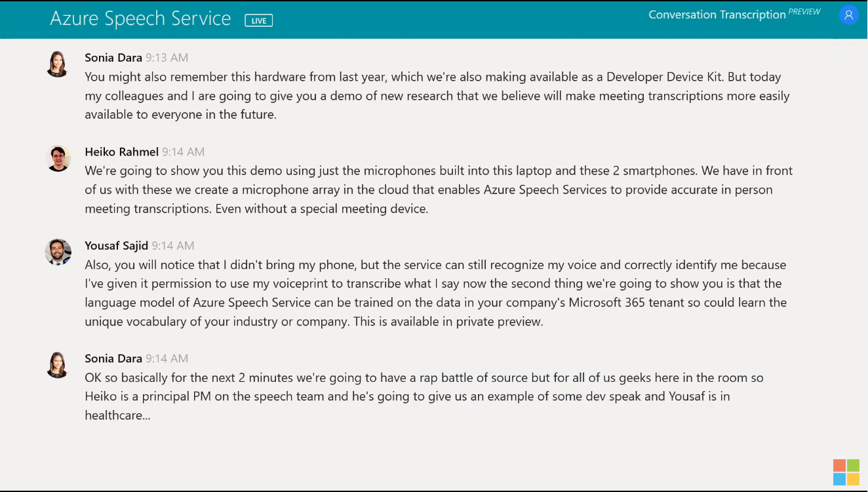Open the Conversation Transcription heading
The height and width of the screenshot is (492, 868).
(717, 15)
